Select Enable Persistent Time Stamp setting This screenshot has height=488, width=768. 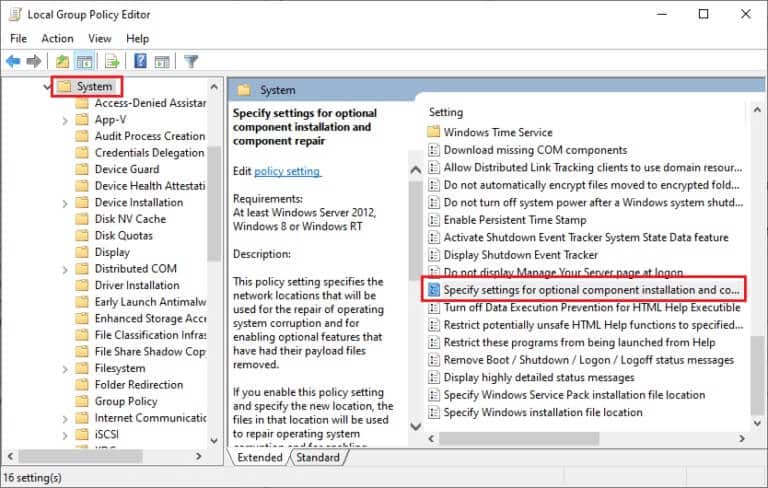coord(507,220)
